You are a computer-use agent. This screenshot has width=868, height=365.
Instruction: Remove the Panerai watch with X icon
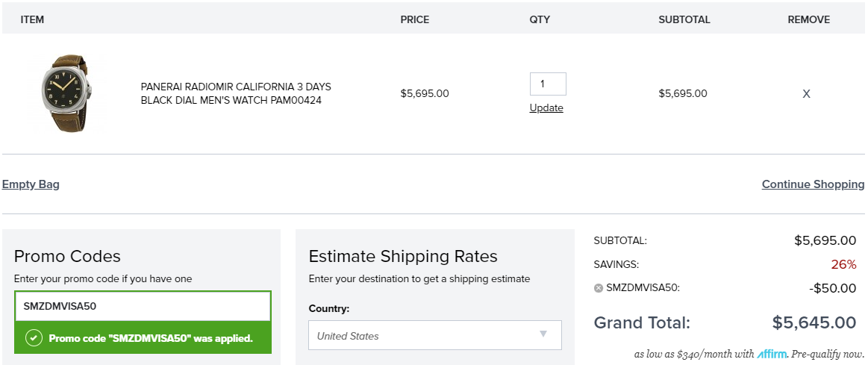coord(806,93)
